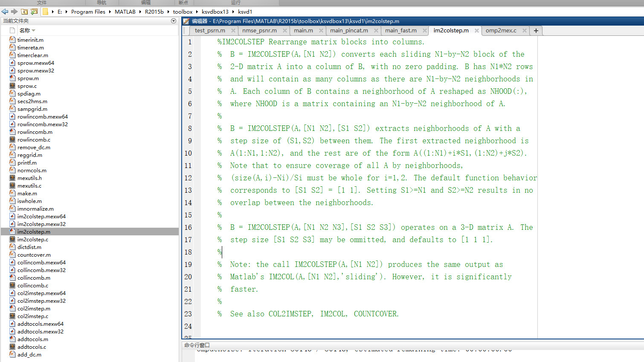
Task: Click the type icon column header
Action: (12, 30)
